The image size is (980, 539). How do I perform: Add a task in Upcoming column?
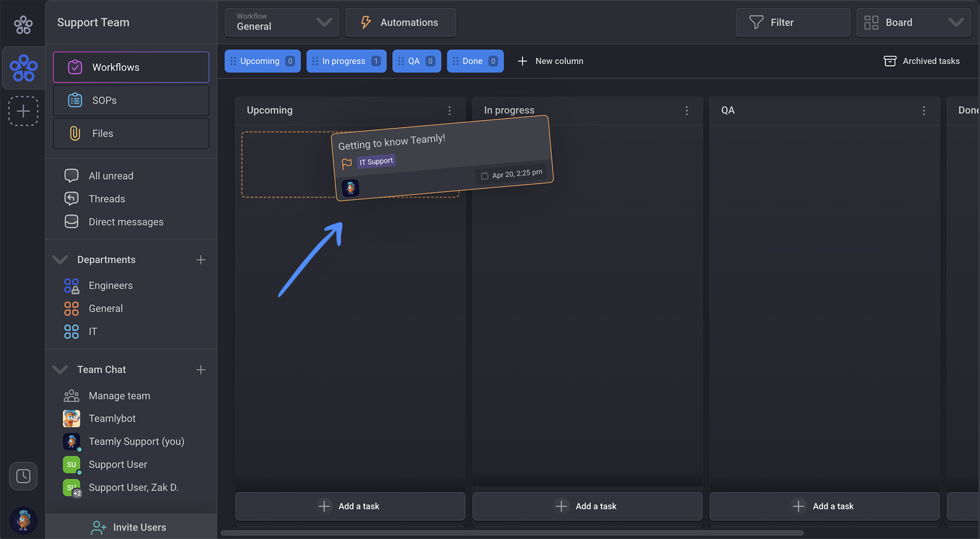(350, 506)
